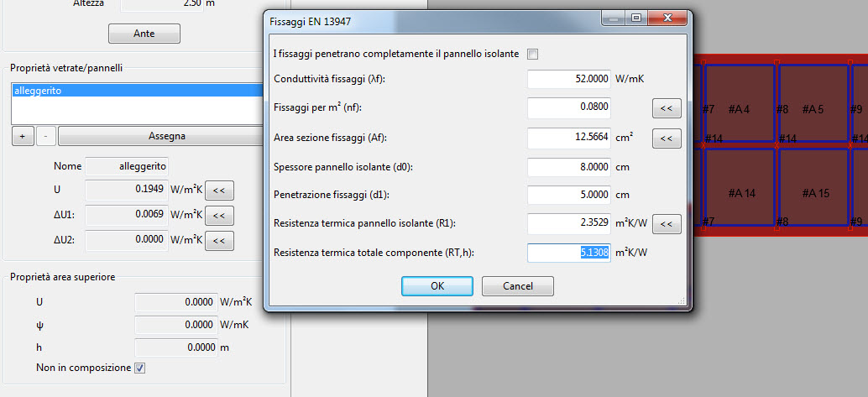Click the << button next to Area sezione fissaggi
This screenshot has width=868, height=397.
click(x=667, y=138)
